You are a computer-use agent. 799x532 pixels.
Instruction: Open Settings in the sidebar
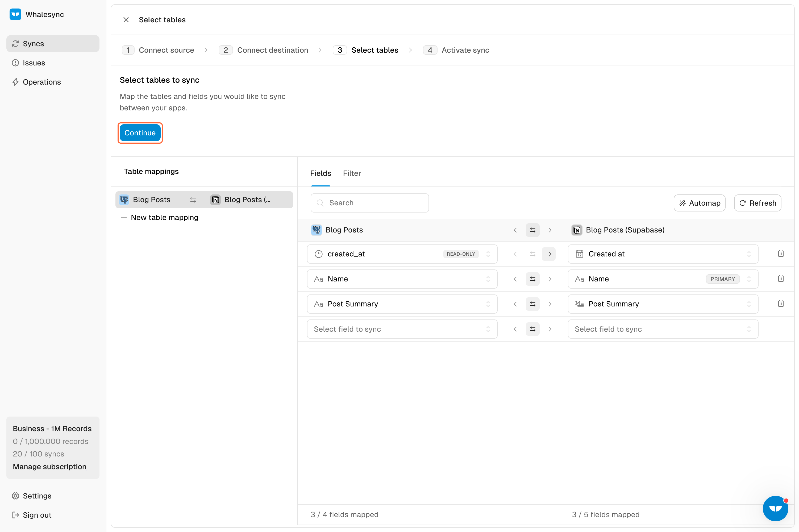click(x=53, y=496)
